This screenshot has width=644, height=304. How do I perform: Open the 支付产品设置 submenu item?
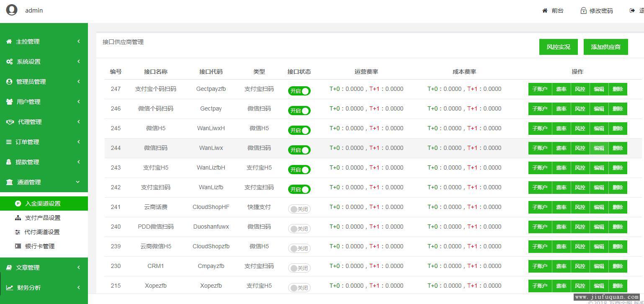(42, 218)
